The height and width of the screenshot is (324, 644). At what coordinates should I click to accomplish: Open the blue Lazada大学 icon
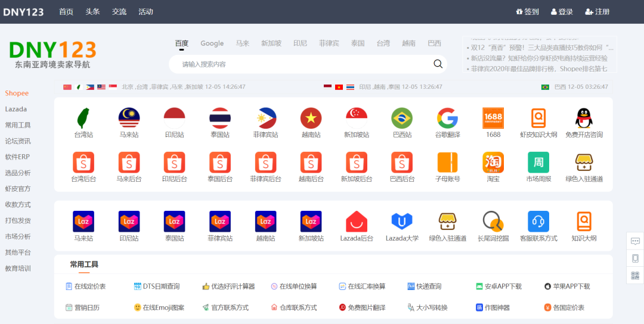click(x=402, y=222)
